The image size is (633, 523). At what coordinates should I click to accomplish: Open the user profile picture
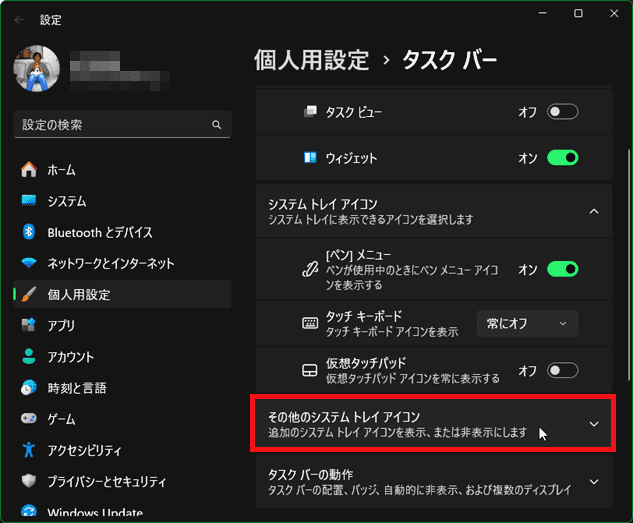[x=37, y=70]
